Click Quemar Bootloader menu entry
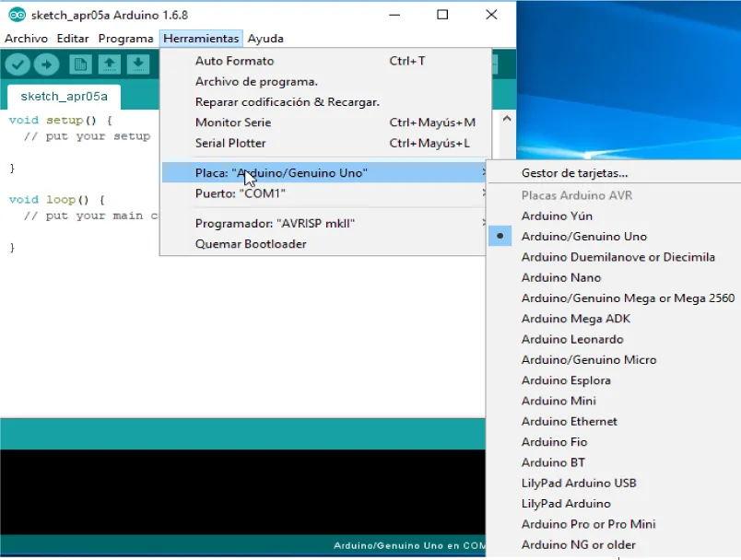 pos(251,244)
